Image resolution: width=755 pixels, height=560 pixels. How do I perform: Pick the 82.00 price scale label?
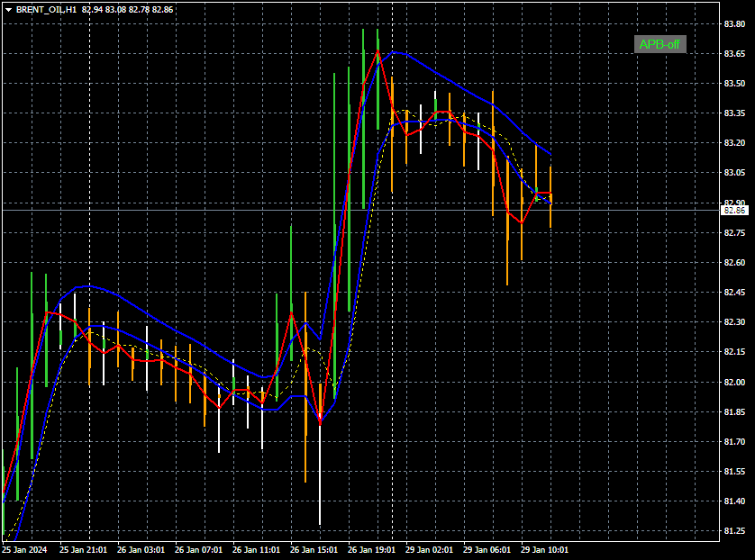pyautogui.click(x=735, y=383)
